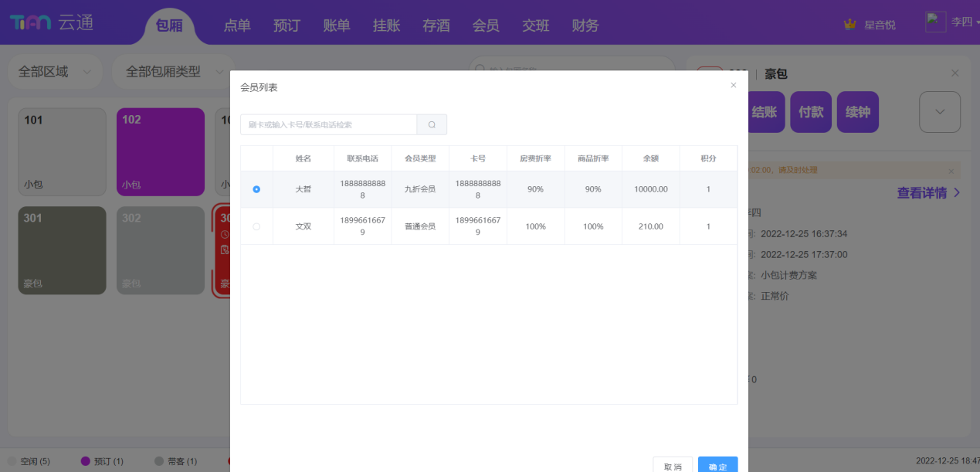Open the 查看详情 link
This screenshot has height=472, width=980.
pyautogui.click(x=929, y=193)
